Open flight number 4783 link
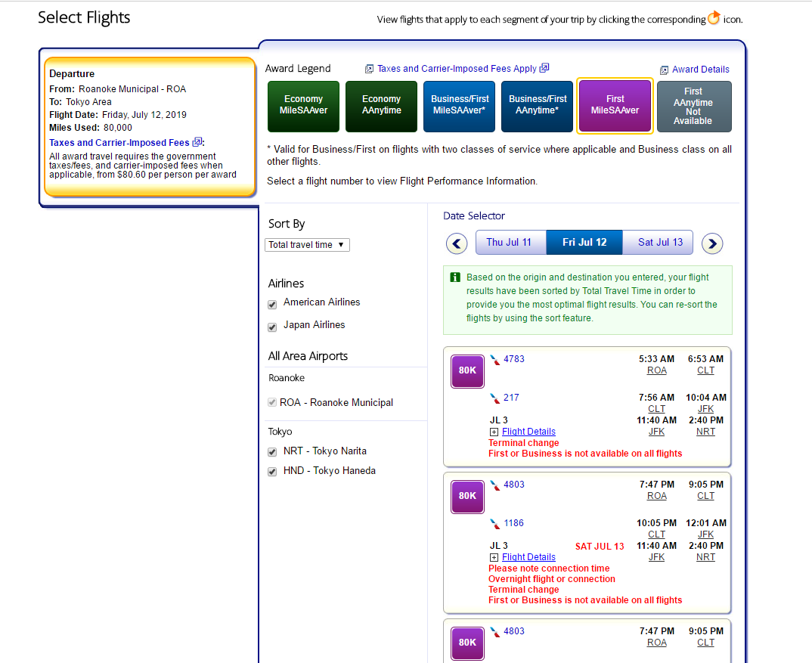This screenshot has width=812, height=663. [x=513, y=359]
